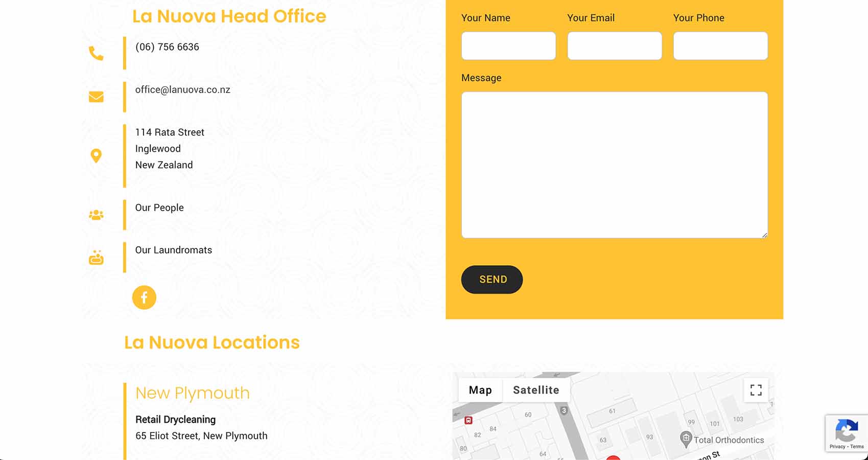868x460 pixels.
Task: Click the envelope email icon
Action: tap(96, 97)
